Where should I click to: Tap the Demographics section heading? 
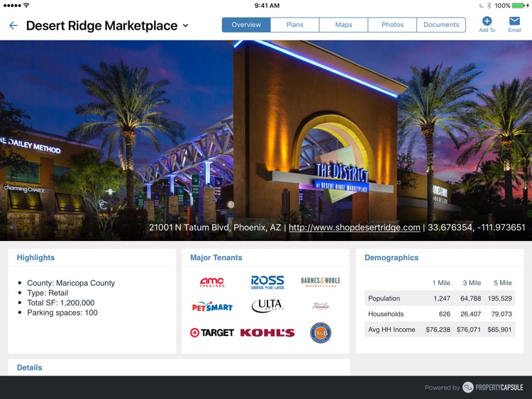[x=392, y=258]
